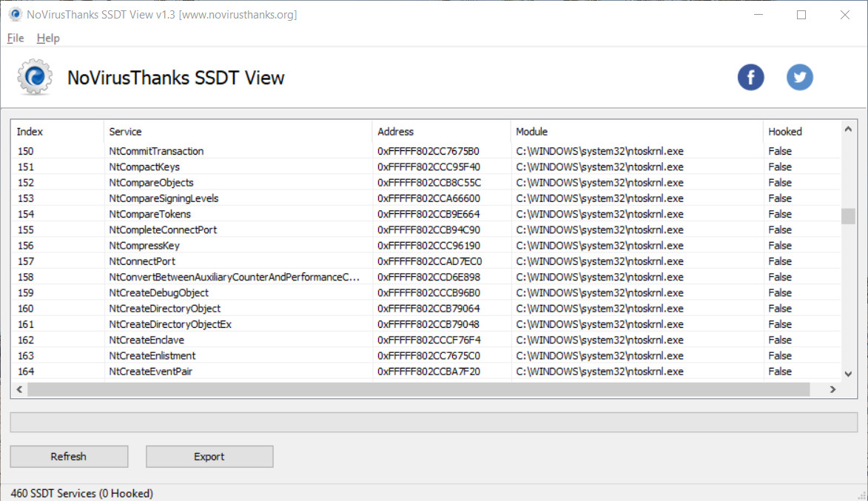
Task: Click address 0xFFFFF802CCBA7F20
Action: (428, 371)
